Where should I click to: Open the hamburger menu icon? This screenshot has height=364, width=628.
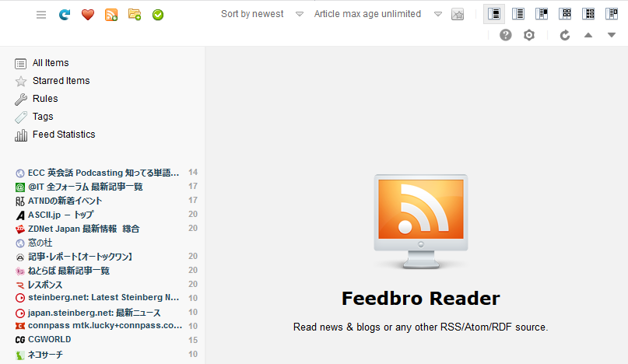tap(40, 15)
